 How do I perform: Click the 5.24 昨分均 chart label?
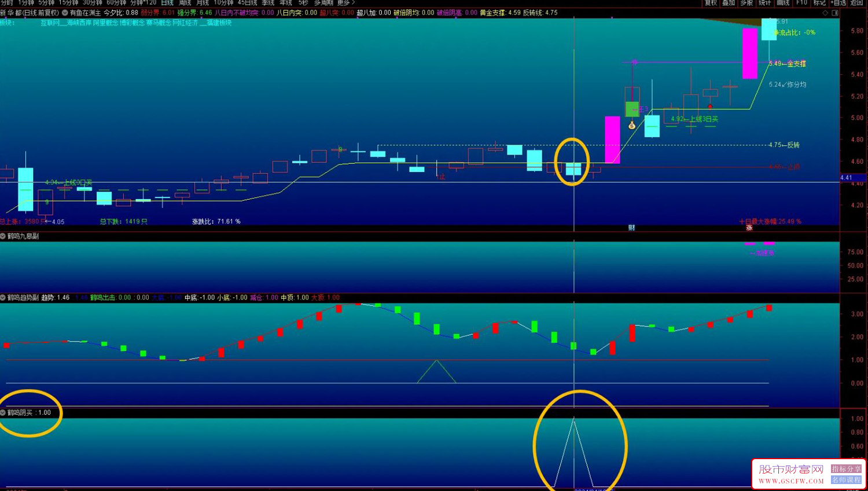click(787, 85)
